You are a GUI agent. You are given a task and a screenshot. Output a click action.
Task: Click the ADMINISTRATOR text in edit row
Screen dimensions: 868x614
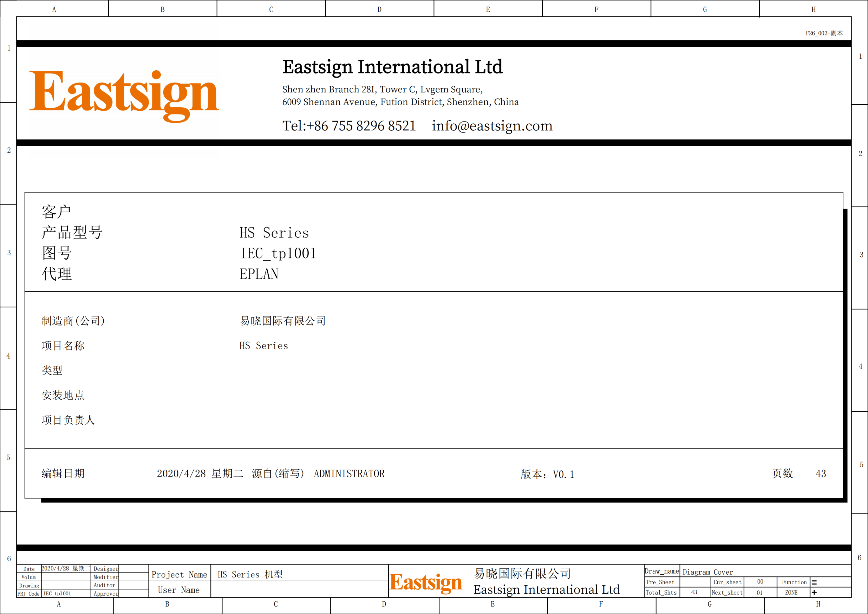tap(349, 474)
